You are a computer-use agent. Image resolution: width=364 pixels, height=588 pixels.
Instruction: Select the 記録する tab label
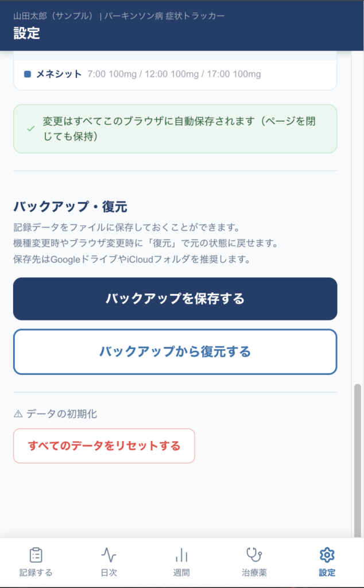click(x=36, y=572)
